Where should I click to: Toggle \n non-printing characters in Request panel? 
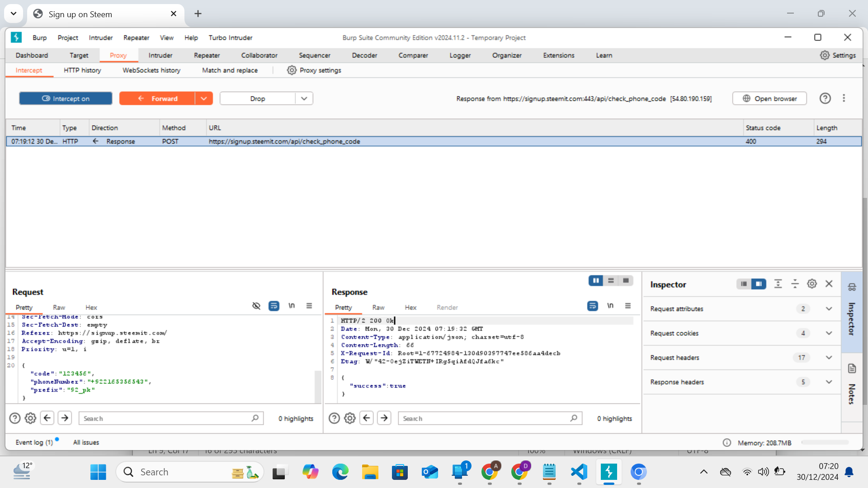[x=292, y=306]
